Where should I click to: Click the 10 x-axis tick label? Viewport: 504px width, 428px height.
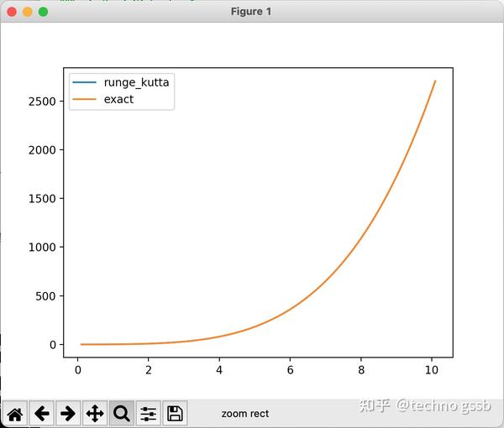(x=432, y=370)
